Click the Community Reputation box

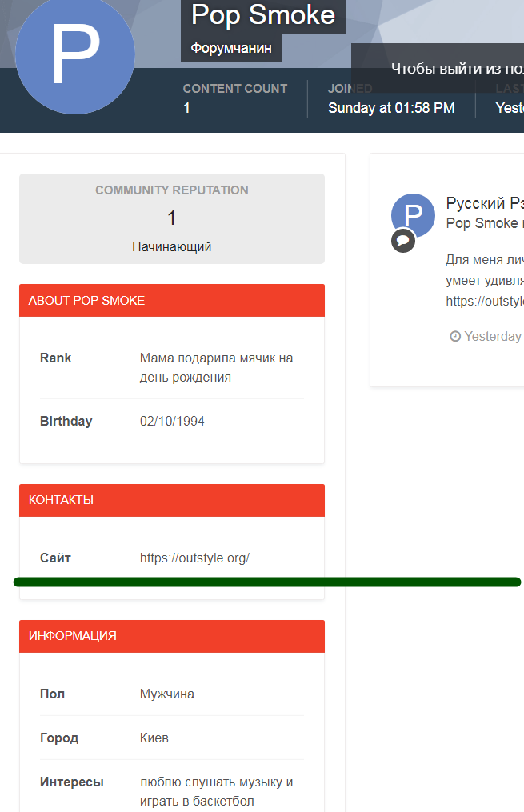172,218
